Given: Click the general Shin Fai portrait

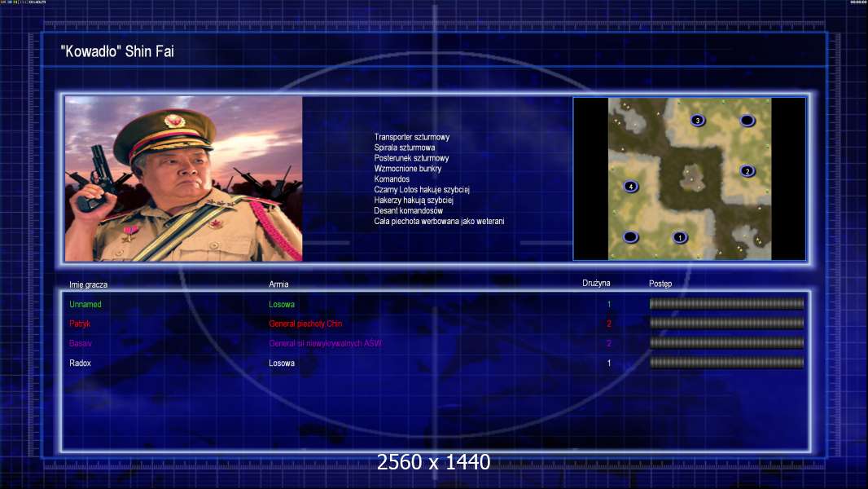Looking at the screenshot, I should (x=184, y=178).
